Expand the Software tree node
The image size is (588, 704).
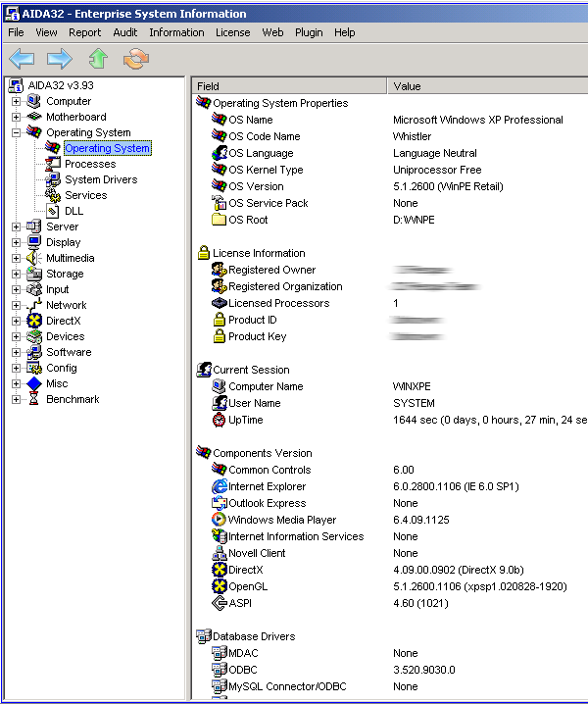(16, 352)
